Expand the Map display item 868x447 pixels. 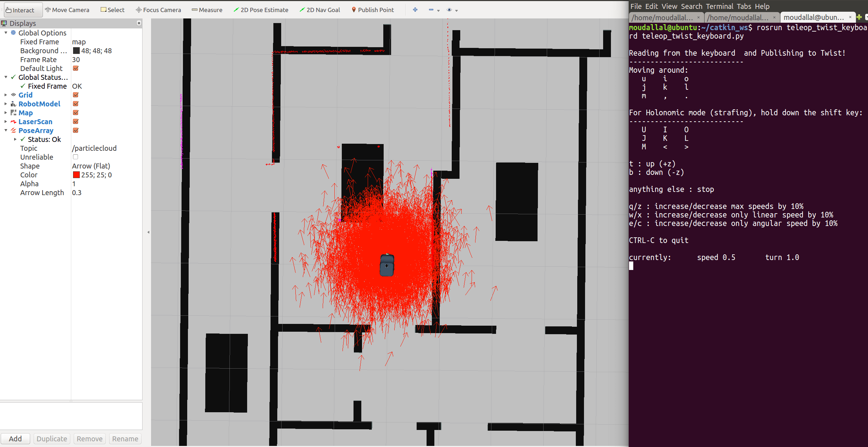(x=6, y=112)
